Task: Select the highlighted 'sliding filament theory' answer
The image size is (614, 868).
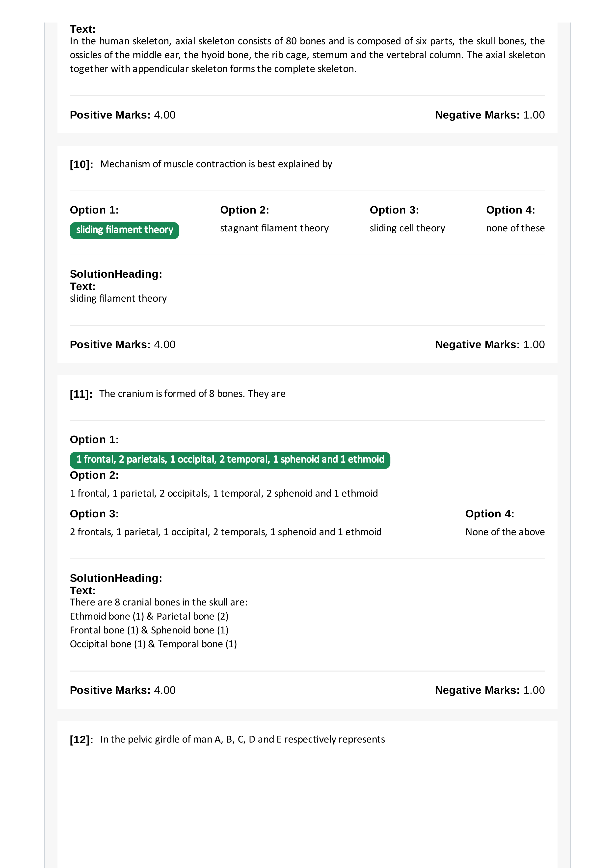Action: (x=124, y=230)
